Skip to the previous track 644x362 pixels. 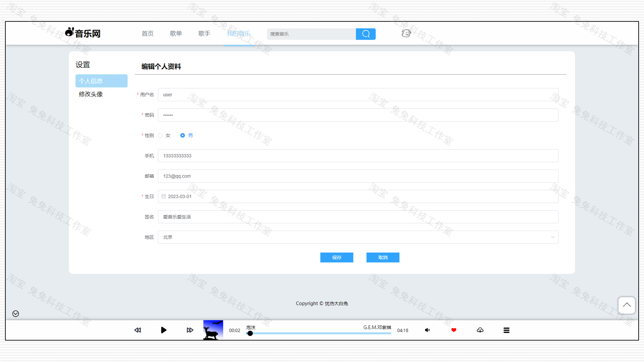(138, 330)
